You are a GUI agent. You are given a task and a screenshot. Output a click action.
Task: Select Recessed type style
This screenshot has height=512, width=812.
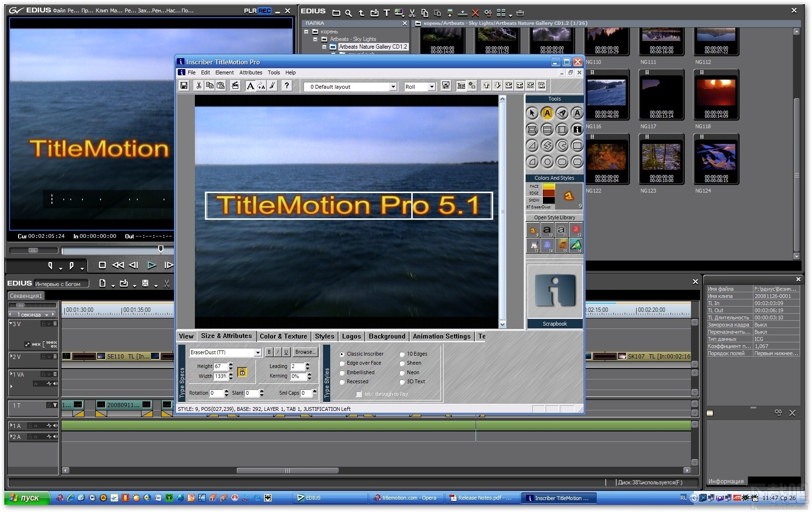tap(354, 381)
